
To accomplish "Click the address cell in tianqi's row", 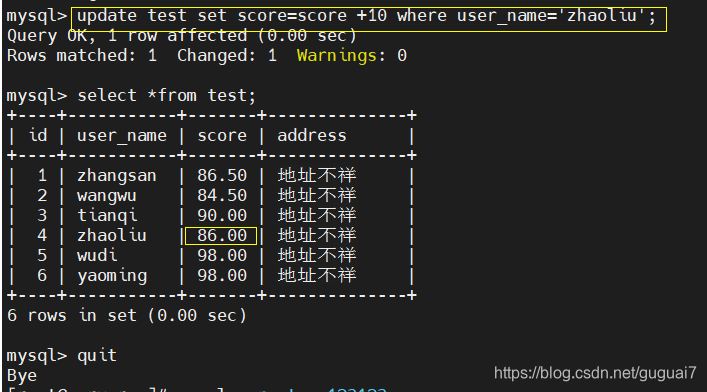I will [317, 215].
